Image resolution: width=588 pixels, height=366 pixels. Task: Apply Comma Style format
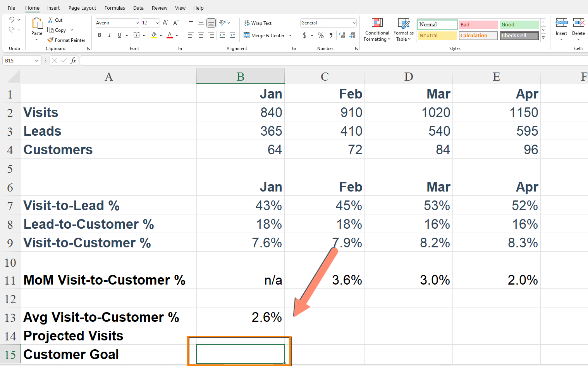(331, 35)
